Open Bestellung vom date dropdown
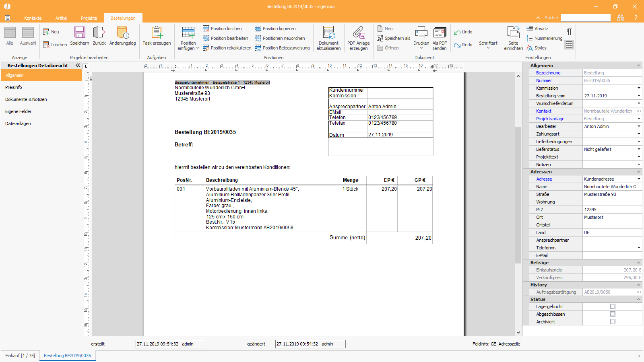 click(x=639, y=96)
